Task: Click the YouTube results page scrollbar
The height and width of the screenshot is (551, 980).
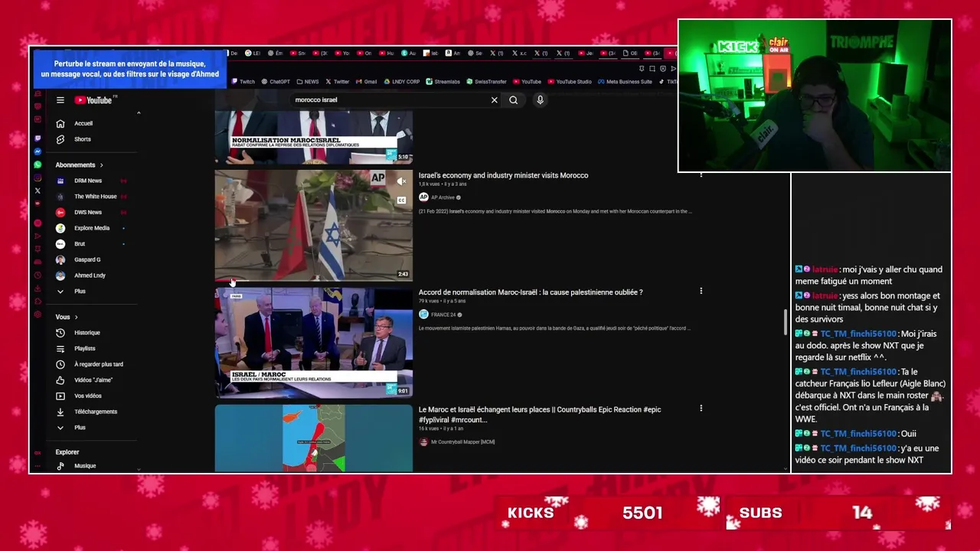Action: pos(786,321)
